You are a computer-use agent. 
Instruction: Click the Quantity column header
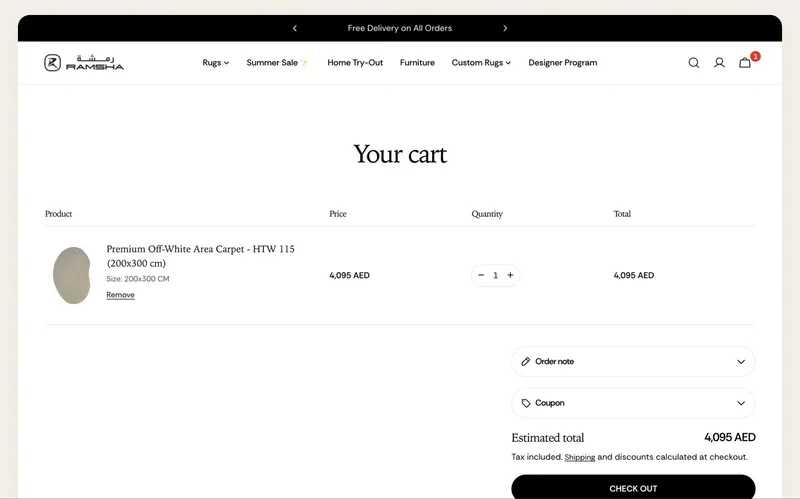[x=487, y=214]
